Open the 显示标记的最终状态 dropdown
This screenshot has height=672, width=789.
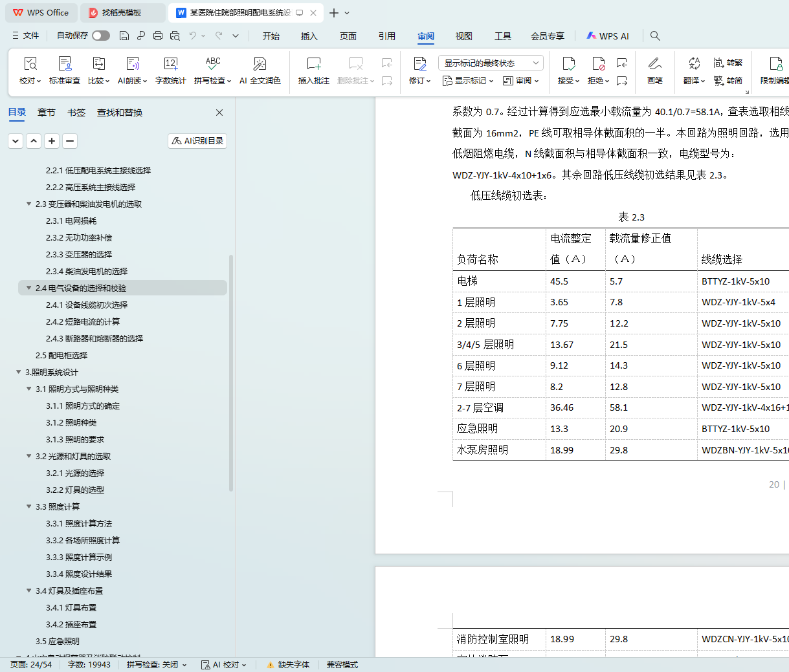click(x=491, y=63)
